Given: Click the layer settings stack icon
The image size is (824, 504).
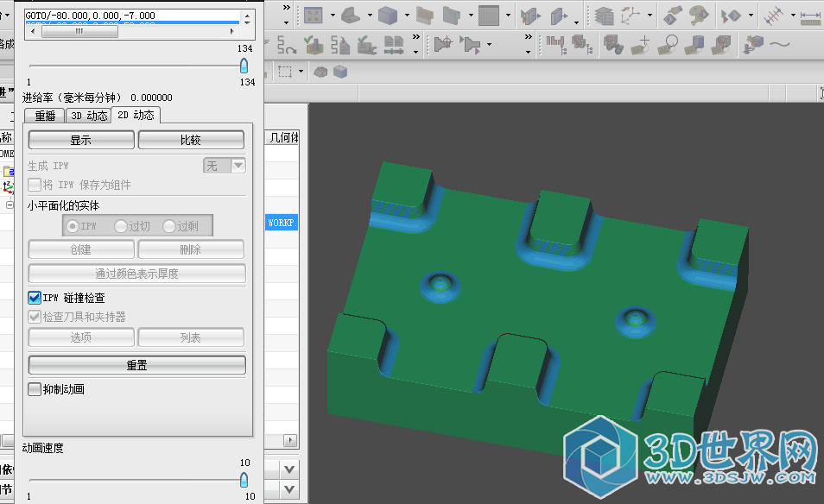Looking at the screenshot, I should (604, 15).
